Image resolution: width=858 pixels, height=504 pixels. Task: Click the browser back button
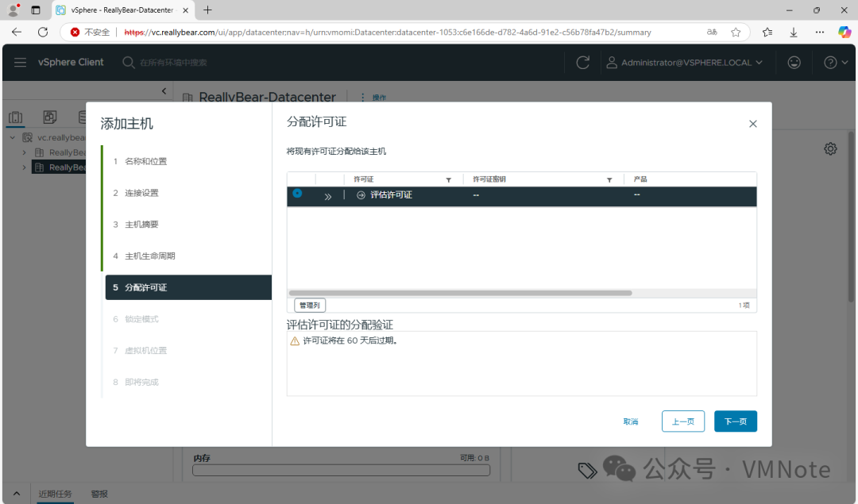(17, 32)
